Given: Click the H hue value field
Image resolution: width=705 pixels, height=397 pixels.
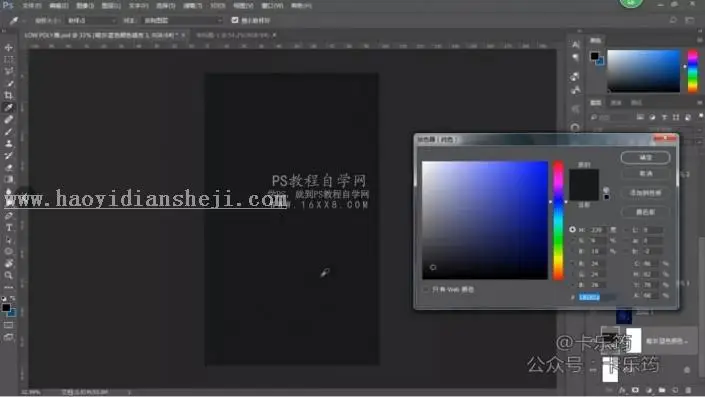Looking at the screenshot, I should tap(598, 230).
